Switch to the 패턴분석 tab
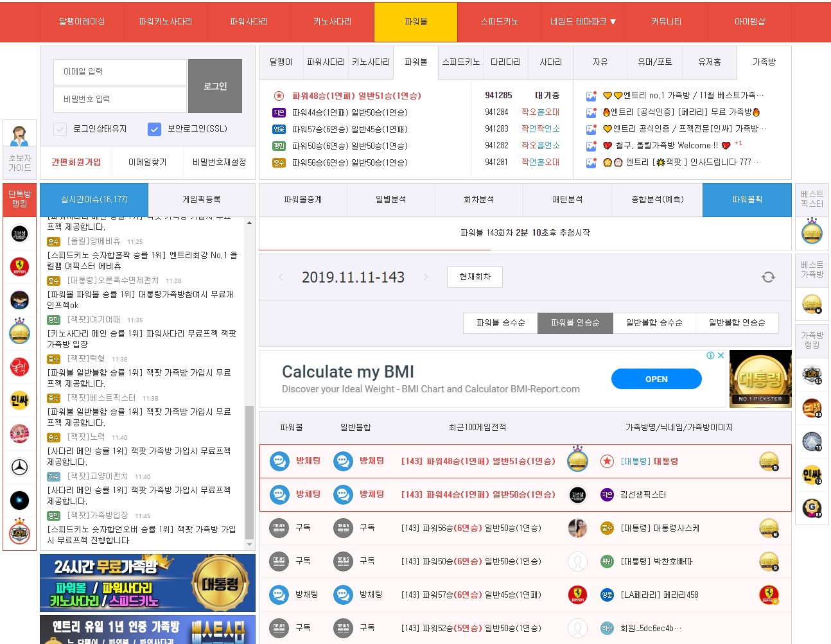 pos(566,200)
